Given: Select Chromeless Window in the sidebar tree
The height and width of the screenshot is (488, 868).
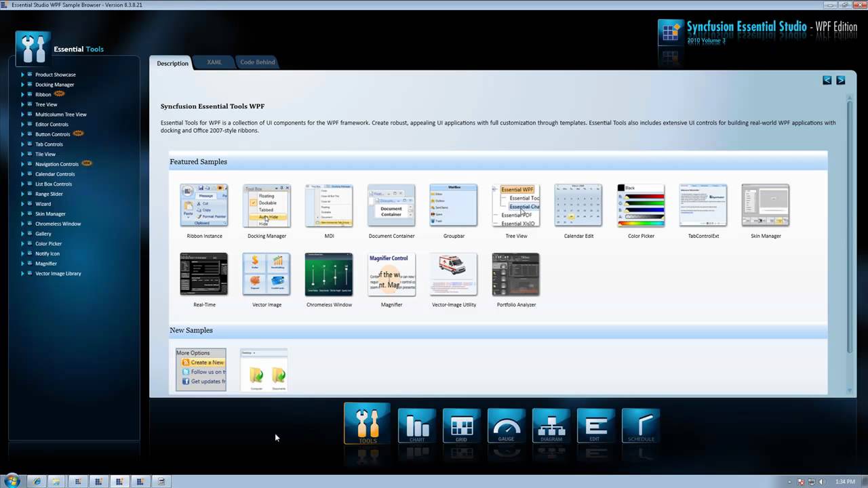Looking at the screenshot, I should pos(58,224).
